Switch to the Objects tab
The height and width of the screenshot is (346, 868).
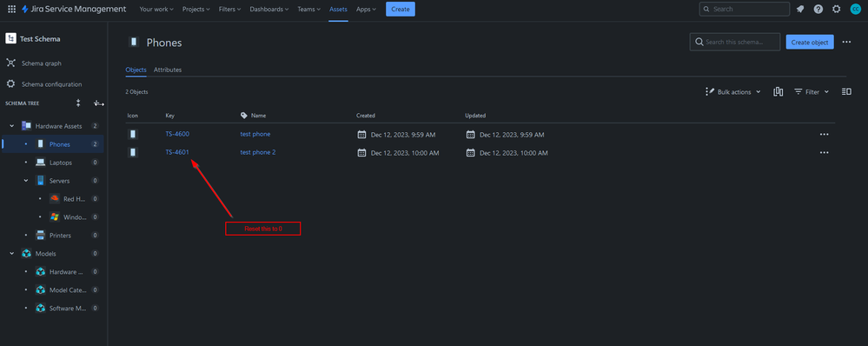(136, 70)
